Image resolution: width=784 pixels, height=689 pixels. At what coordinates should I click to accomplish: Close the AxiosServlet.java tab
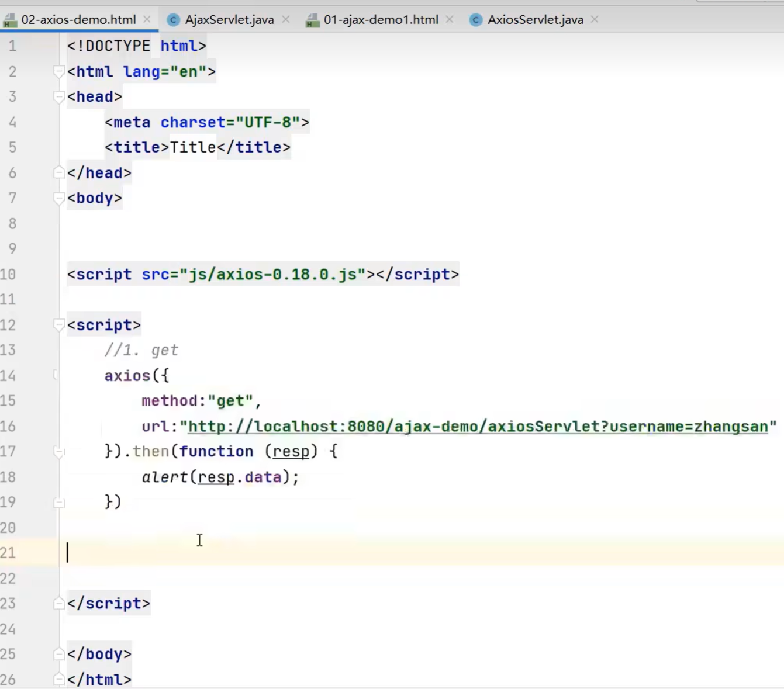coord(594,19)
